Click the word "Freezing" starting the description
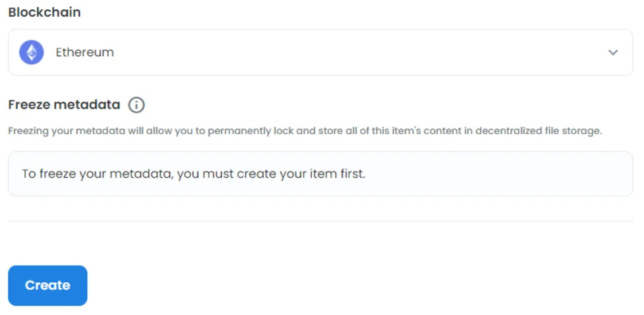The height and width of the screenshot is (315, 644). 28,131
